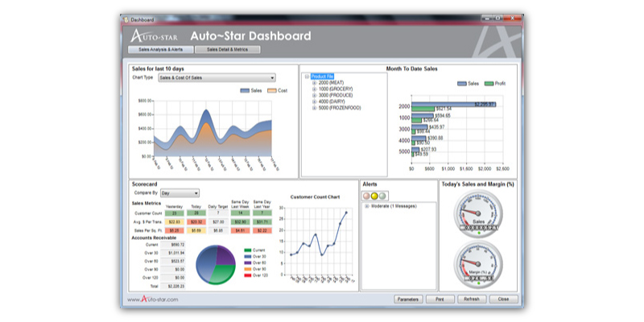Click the red Over 120 legend swatch
This screenshot has width=644, height=322.
point(247,275)
